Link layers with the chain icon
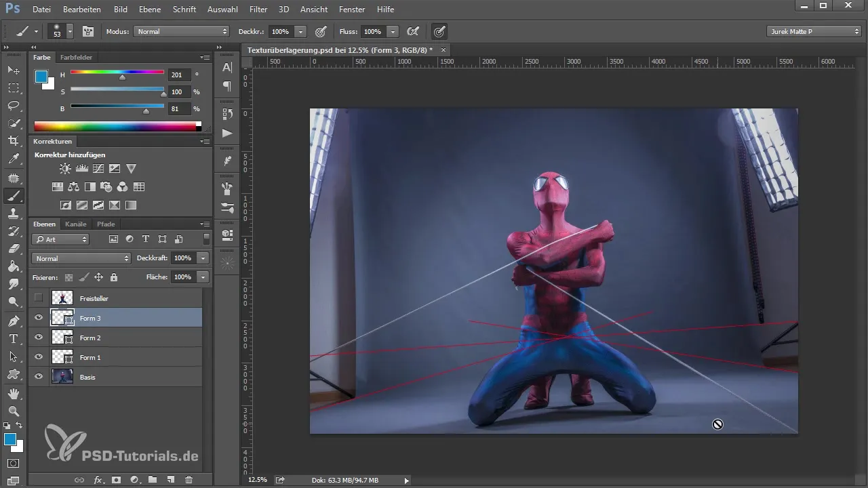The height and width of the screenshot is (488, 868). [x=79, y=480]
